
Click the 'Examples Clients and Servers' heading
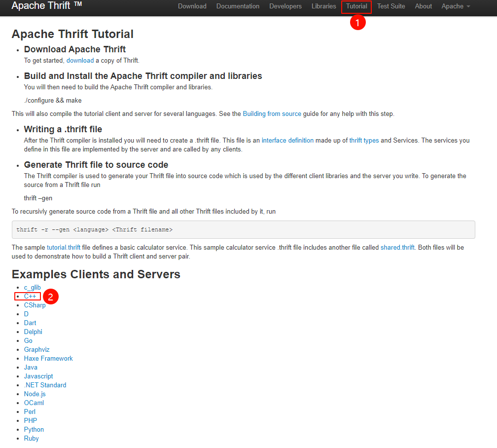point(96,274)
